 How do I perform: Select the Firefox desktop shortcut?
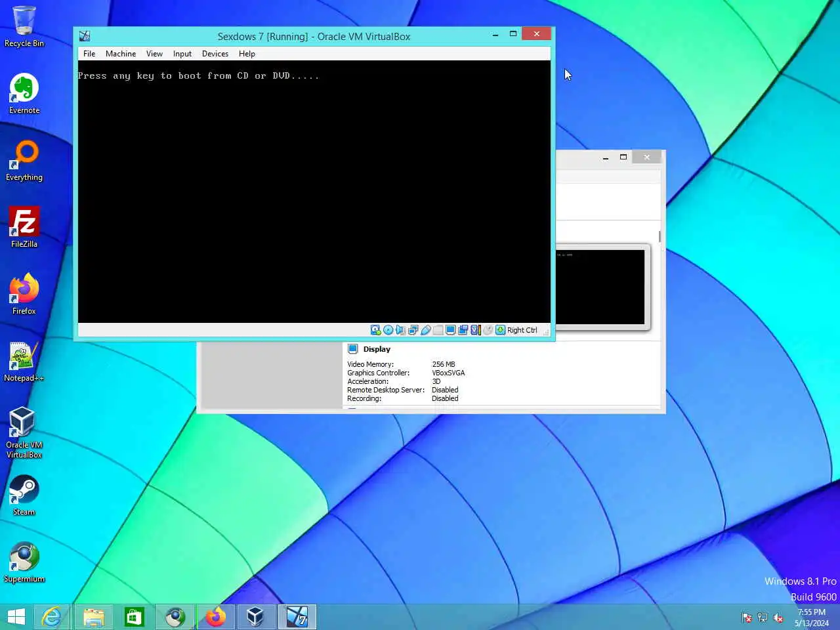click(24, 295)
